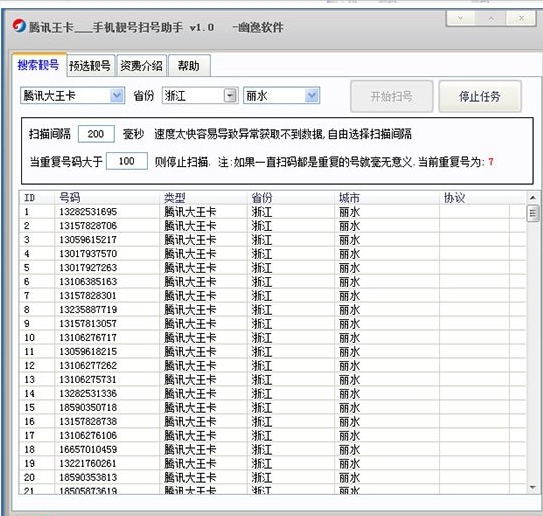Click the scan interval field showing 200
Viewport: 543px width, 516px height.
pyautogui.click(x=96, y=134)
